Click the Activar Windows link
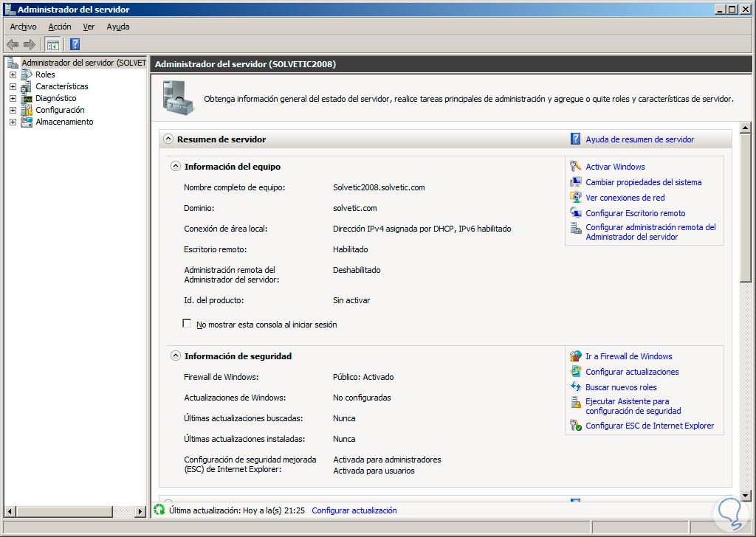 [x=615, y=167]
